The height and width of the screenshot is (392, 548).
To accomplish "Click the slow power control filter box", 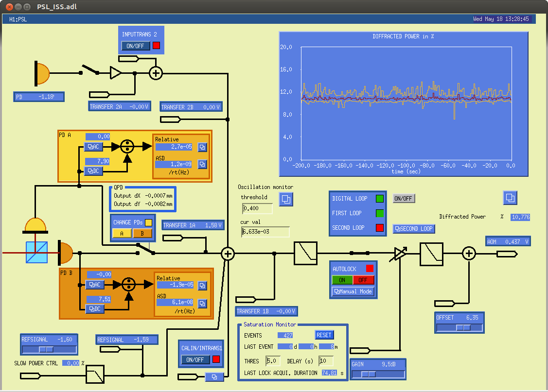I will [x=95, y=374].
